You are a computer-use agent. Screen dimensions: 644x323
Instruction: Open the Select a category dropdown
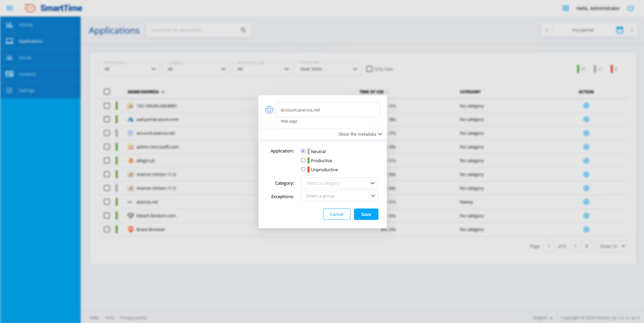pyautogui.click(x=339, y=183)
